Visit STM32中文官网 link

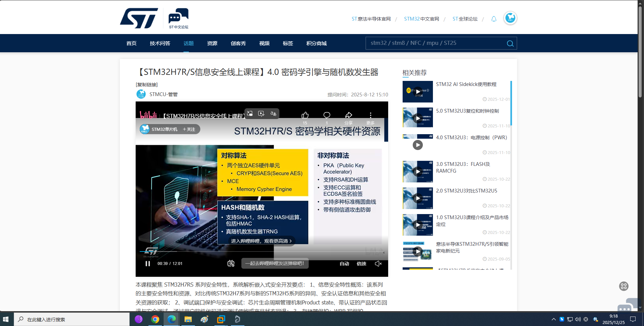(x=421, y=19)
